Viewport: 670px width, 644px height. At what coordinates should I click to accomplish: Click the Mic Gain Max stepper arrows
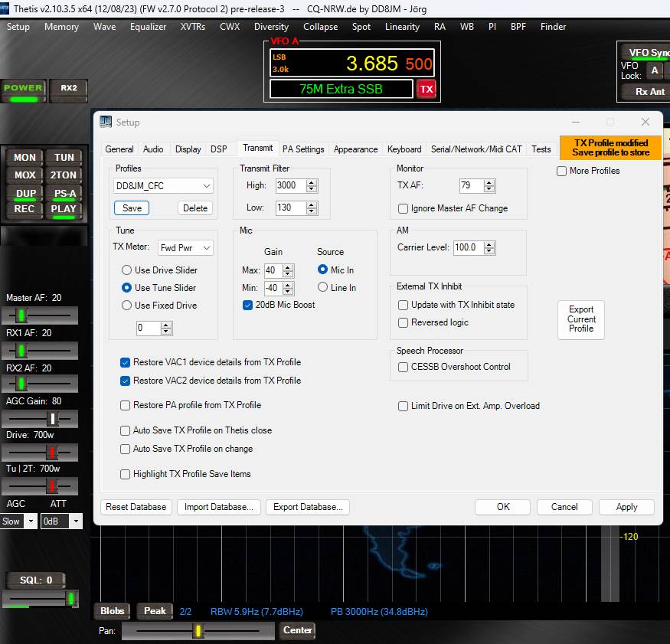click(289, 270)
